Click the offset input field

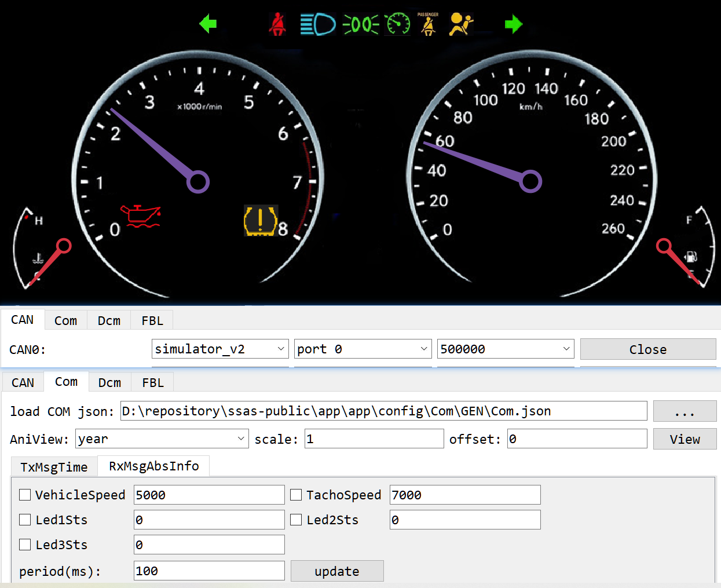coord(577,439)
